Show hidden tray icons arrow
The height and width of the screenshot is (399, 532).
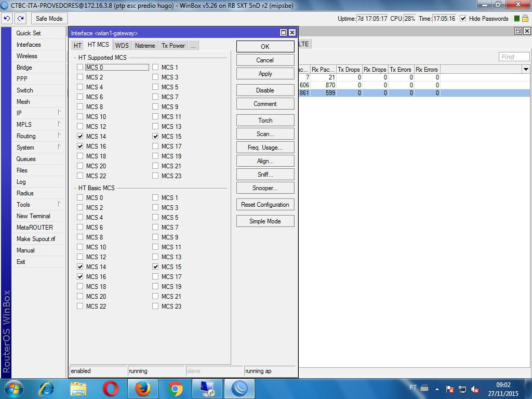click(x=437, y=389)
